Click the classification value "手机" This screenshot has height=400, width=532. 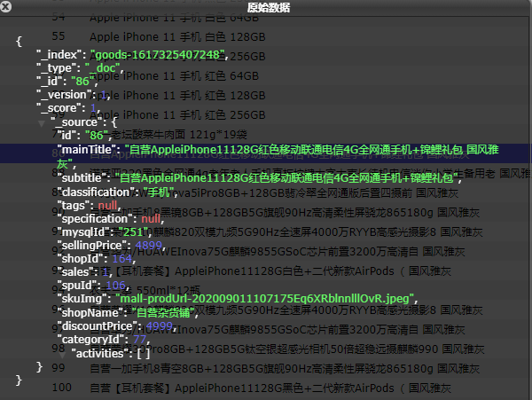tap(159, 192)
